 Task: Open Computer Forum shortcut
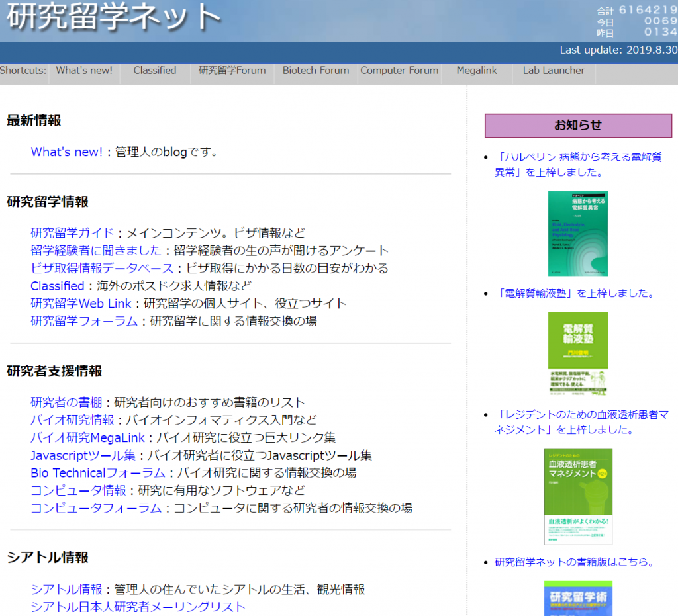point(399,71)
